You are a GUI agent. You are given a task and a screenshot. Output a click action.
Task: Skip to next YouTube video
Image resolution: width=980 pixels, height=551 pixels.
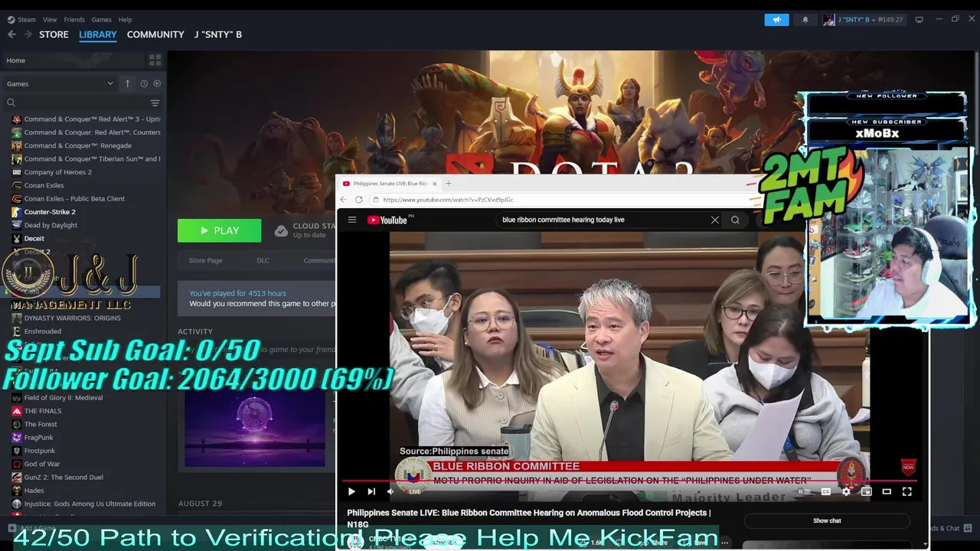(x=371, y=492)
